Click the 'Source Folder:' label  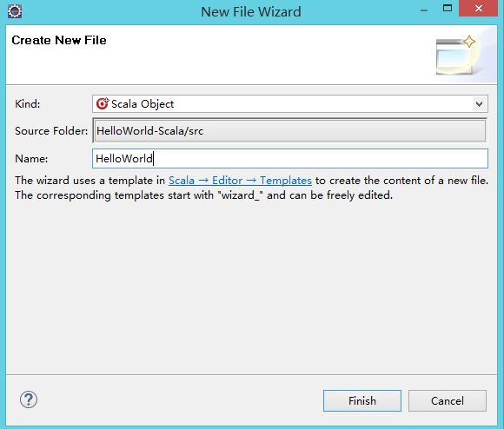pos(51,131)
